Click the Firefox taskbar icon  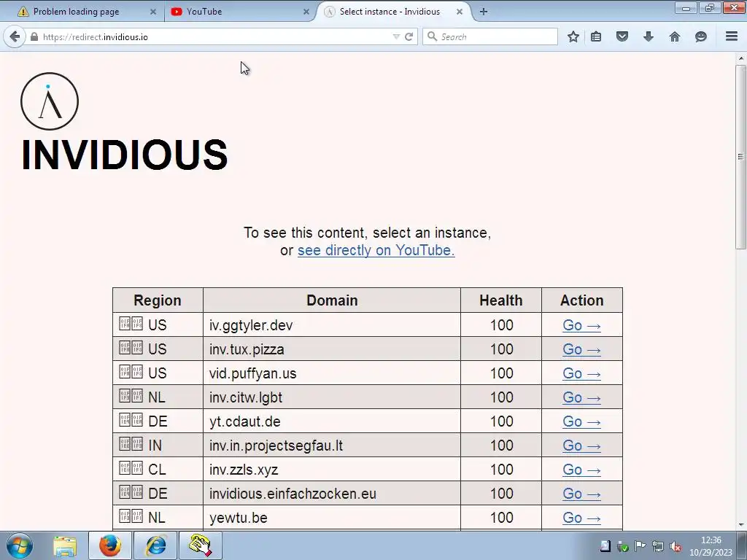click(110, 545)
